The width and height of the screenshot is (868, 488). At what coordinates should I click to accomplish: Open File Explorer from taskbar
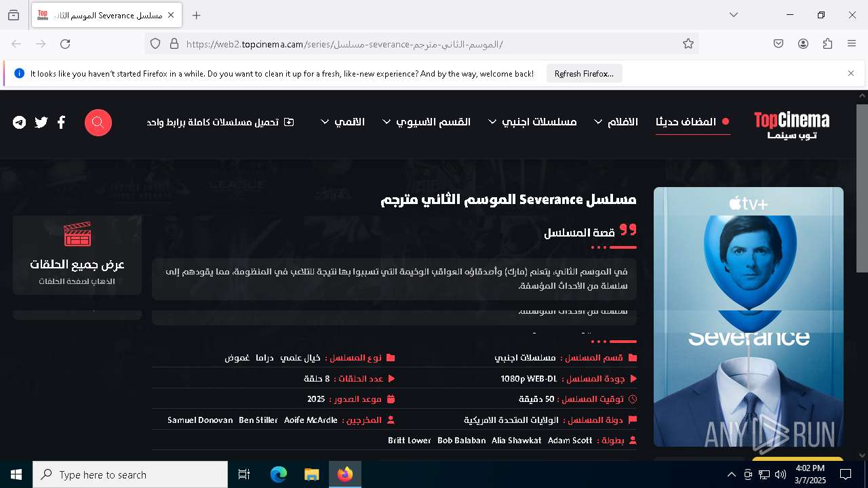[x=312, y=474]
